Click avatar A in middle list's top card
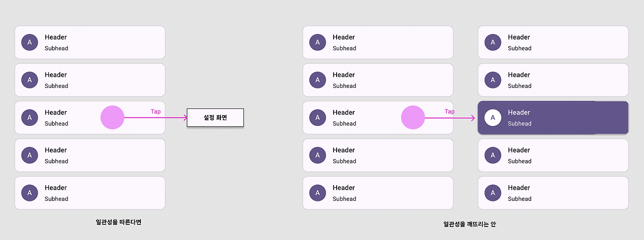 pyautogui.click(x=317, y=42)
